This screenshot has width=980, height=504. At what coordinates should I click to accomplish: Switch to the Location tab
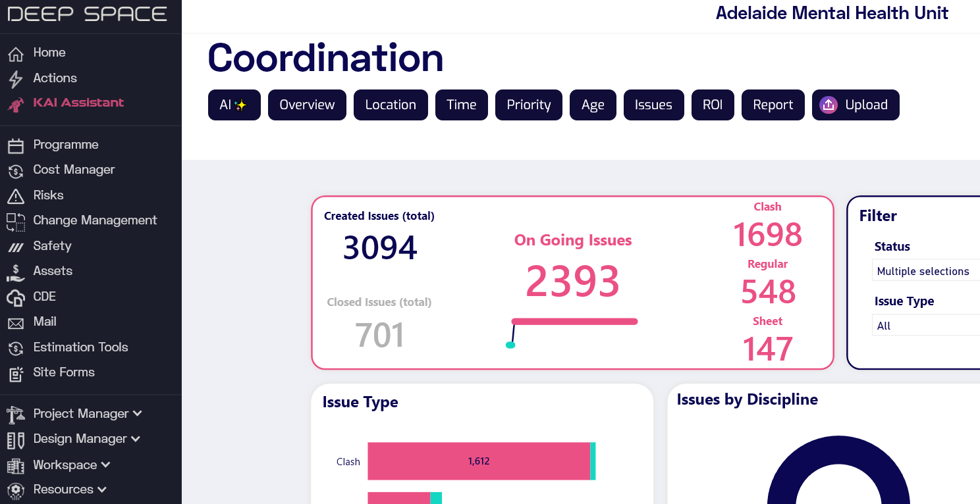(x=391, y=105)
